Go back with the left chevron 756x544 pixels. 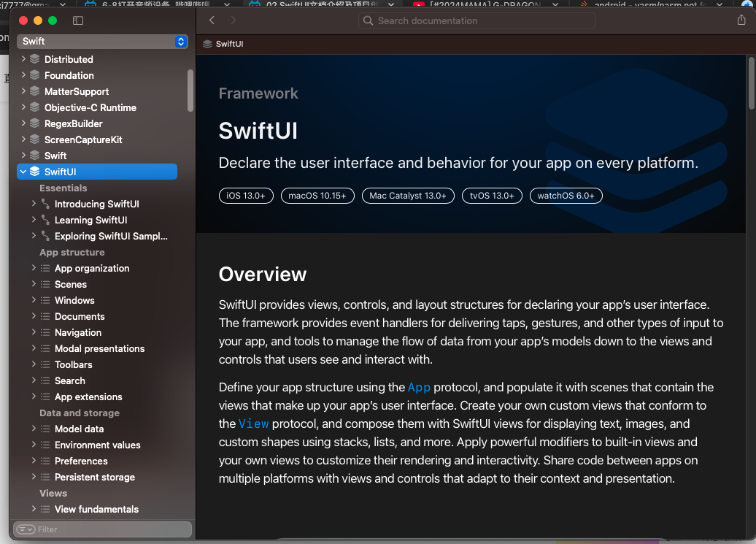[212, 20]
